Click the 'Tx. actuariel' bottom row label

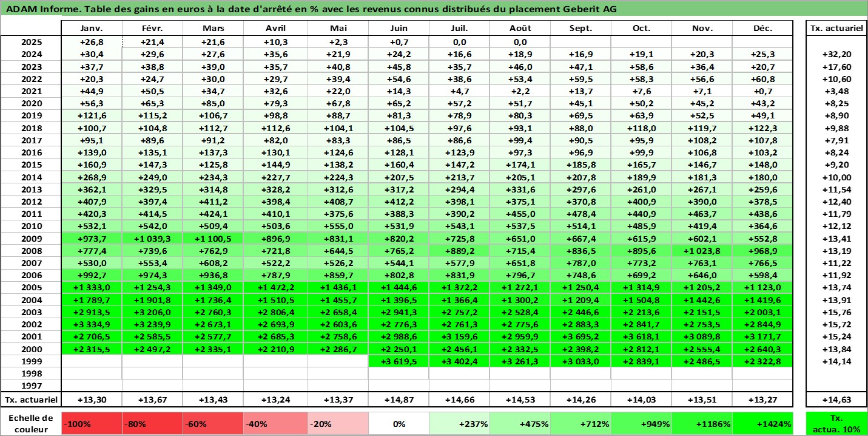click(31, 400)
